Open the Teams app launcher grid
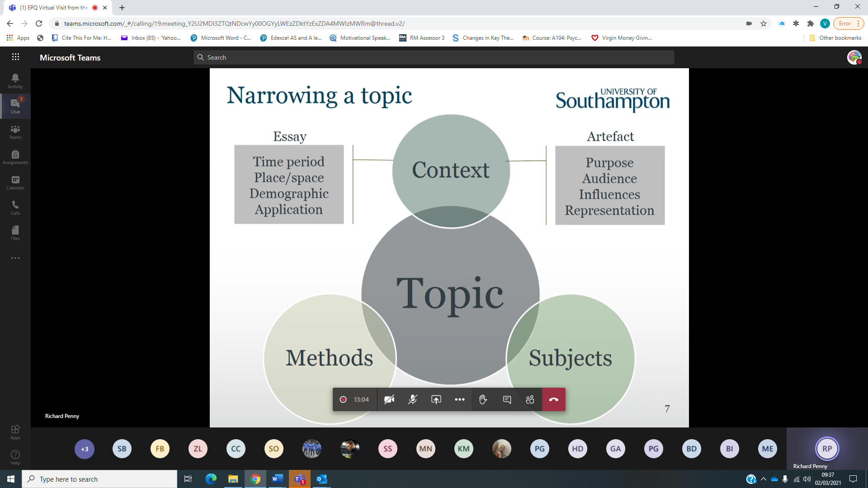The image size is (868, 488). coord(15,57)
